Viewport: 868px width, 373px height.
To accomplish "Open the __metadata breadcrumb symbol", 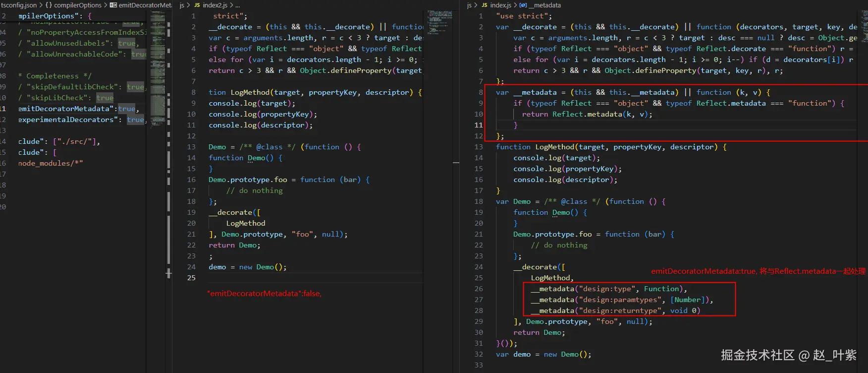I will coord(544,5).
